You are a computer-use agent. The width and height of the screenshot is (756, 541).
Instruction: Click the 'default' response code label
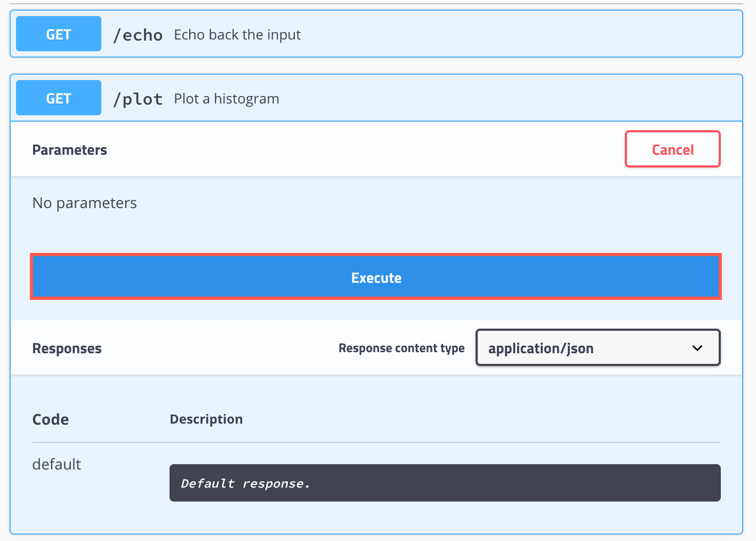coord(56,464)
